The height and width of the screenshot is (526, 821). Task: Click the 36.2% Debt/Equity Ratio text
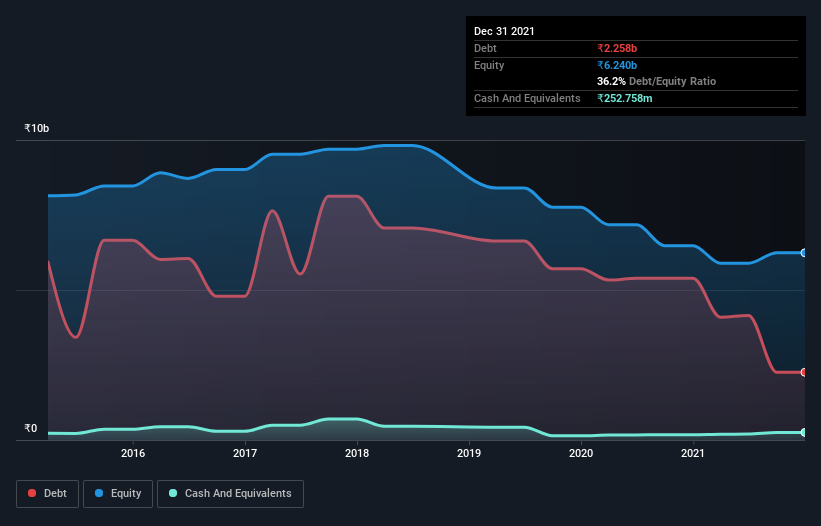[x=657, y=81]
